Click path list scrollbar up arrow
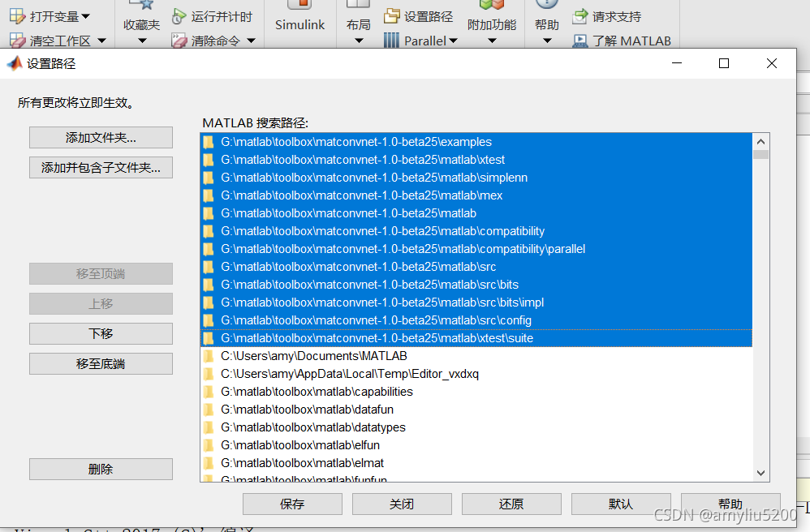The height and width of the screenshot is (532, 810). pyautogui.click(x=760, y=142)
